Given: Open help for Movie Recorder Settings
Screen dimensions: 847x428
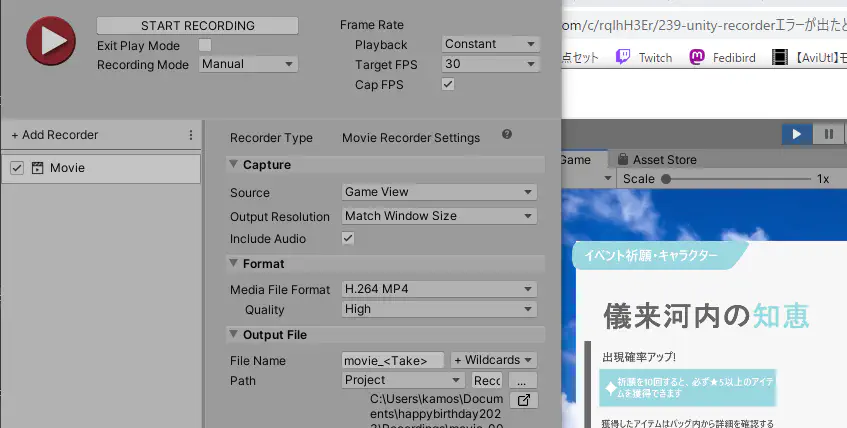Looking at the screenshot, I should click(x=507, y=135).
